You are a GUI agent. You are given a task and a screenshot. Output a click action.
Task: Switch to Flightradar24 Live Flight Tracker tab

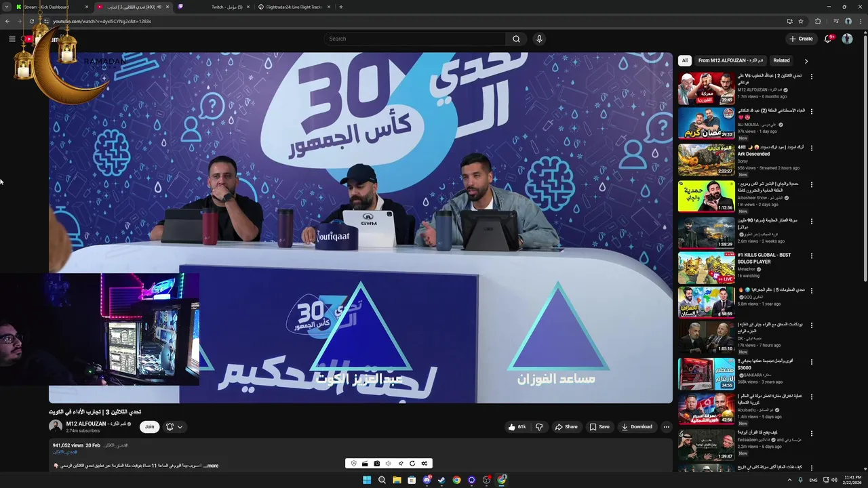point(294,7)
